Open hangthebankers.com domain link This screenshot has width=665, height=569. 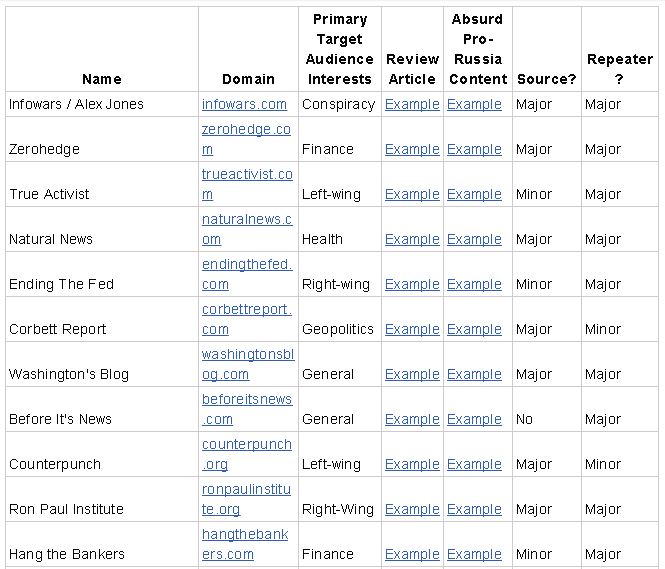click(x=245, y=544)
